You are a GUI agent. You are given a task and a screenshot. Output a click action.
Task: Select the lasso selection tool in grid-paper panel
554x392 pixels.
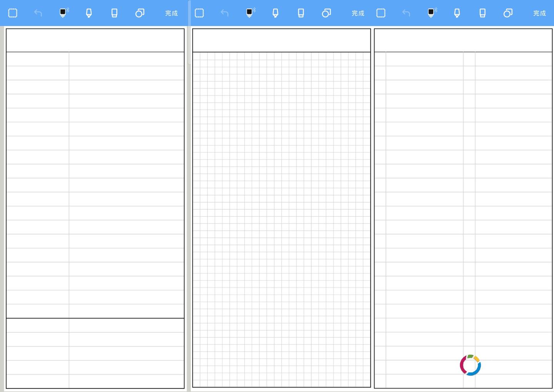199,13
